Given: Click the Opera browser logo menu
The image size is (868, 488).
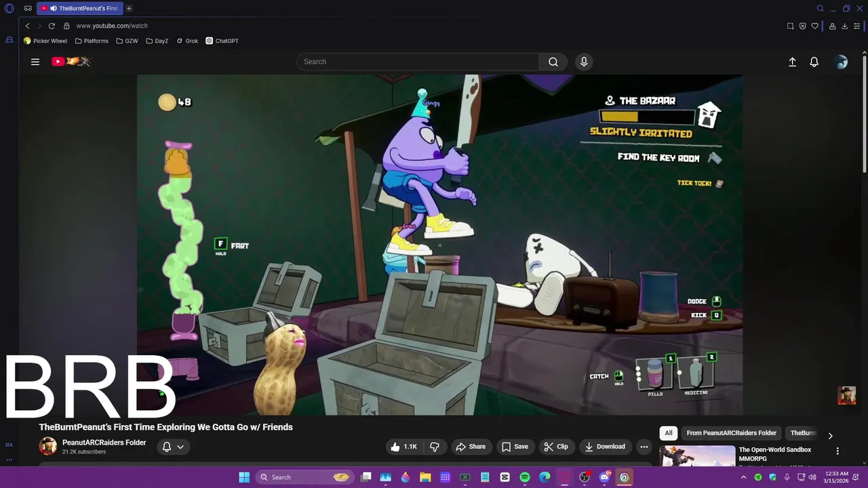Looking at the screenshot, I should click(x=9, y=9).
